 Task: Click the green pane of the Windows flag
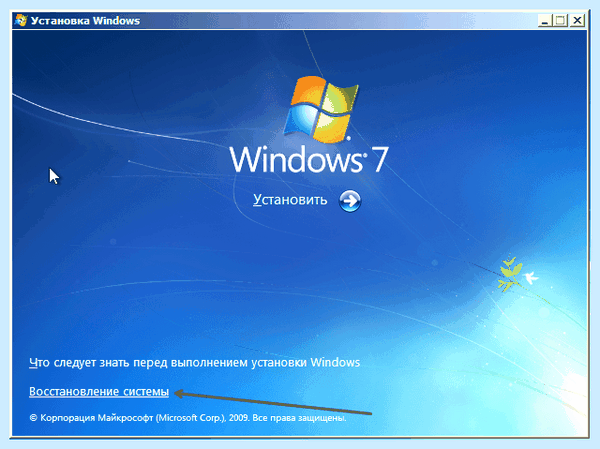pos(342,100)
